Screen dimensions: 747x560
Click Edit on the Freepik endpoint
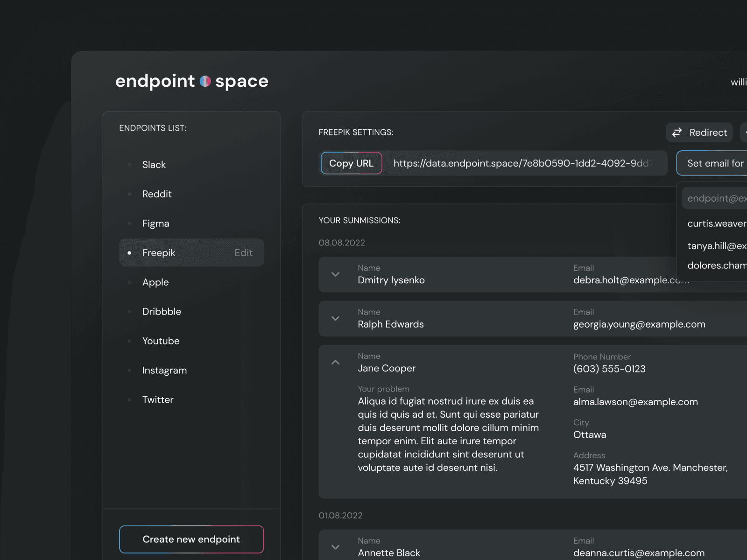pyautogui.click(x=244, y=253)
